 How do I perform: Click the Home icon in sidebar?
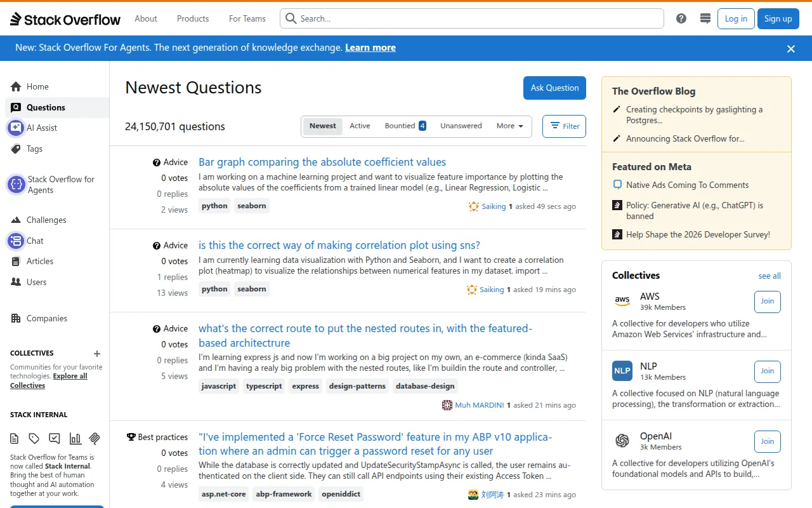[16, 86]
